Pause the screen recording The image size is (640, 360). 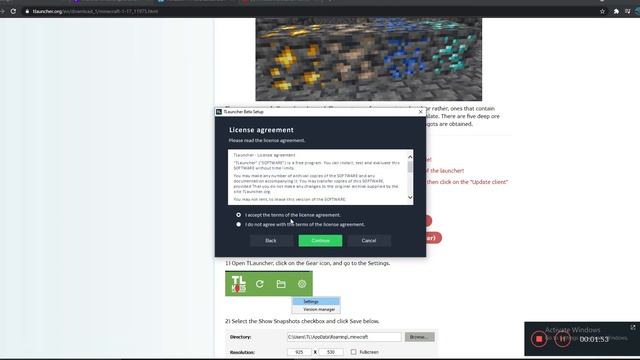[x=563, y=339]
